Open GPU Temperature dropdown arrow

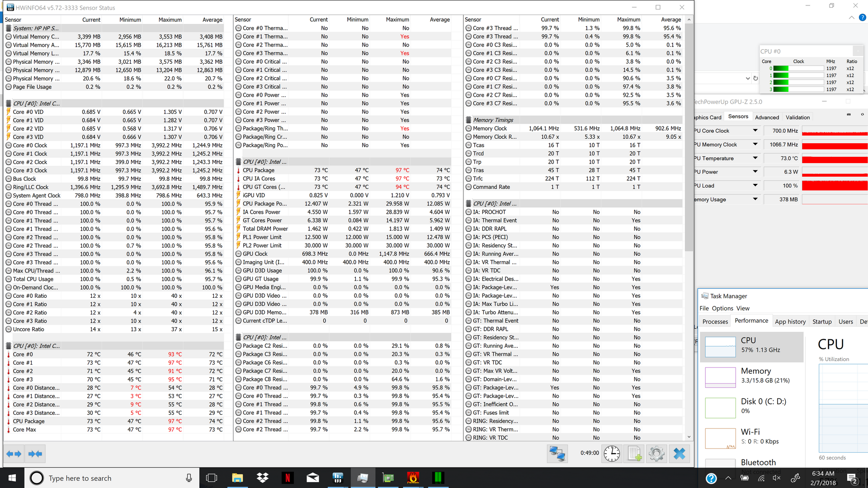coord(755,158)
